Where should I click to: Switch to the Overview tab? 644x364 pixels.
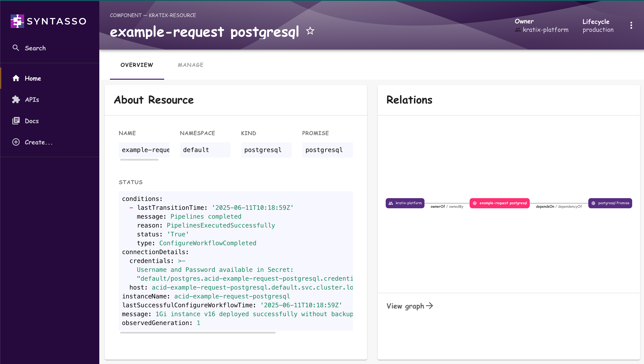[137, 65]
